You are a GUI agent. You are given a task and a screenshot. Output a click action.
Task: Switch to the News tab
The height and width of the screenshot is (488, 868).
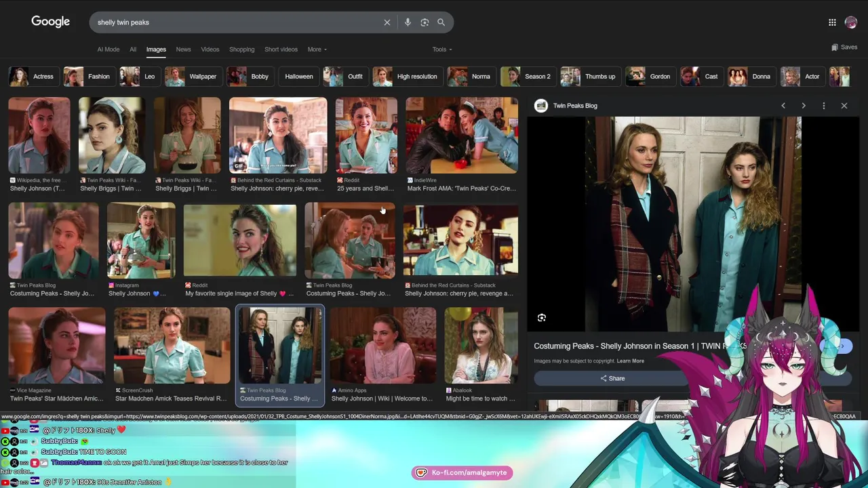pyautogui.click(x=183, y=49)
